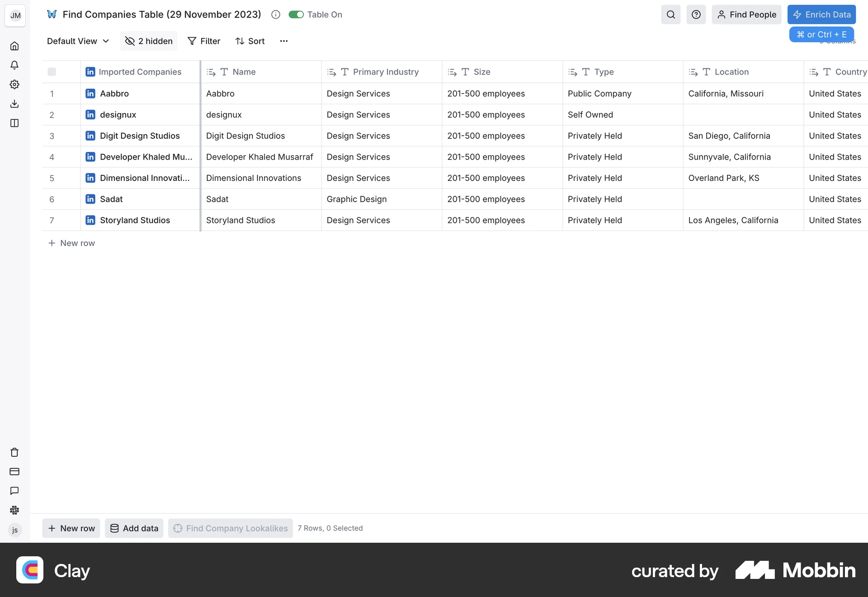Check the select-all rows checkbox
This screenshot has height=597, width=868.
[52, 72]
